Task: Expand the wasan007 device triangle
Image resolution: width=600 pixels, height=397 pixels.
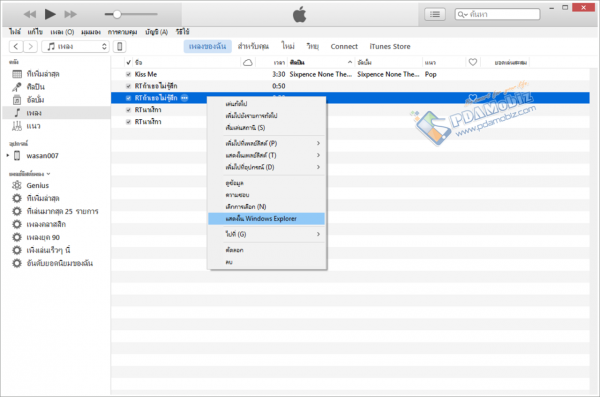Action: click(x=8, y=155)
